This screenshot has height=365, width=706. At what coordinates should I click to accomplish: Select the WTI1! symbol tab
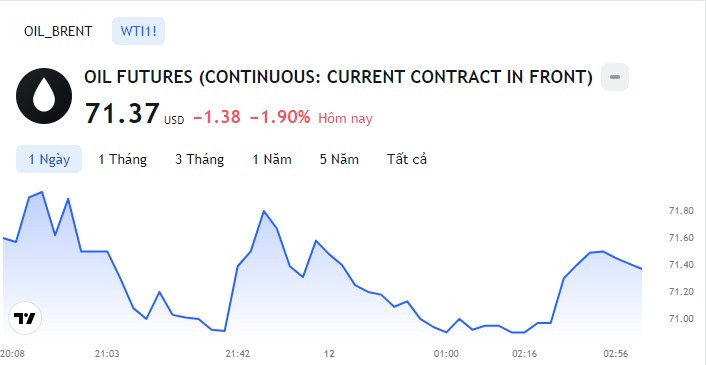(138, 31)
